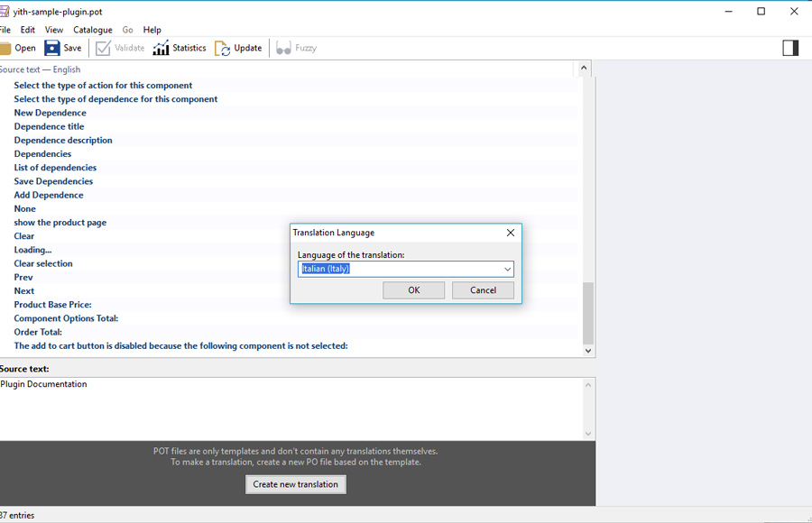Click the Save floppy disk icon

[x=52, y=48]
